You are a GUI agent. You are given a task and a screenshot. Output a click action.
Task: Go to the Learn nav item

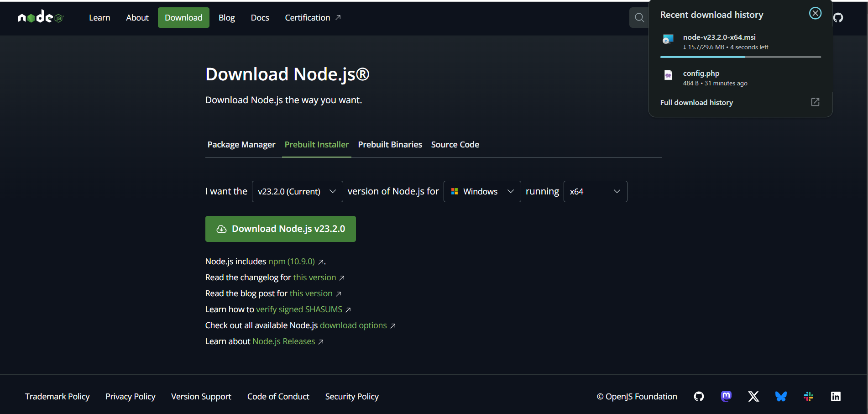pos(99,17)
